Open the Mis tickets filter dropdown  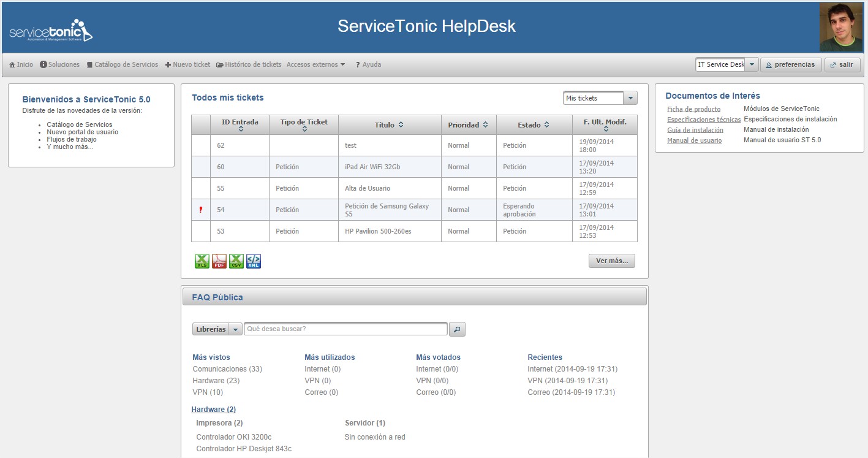pyautogui.click(x=630, y=98)
